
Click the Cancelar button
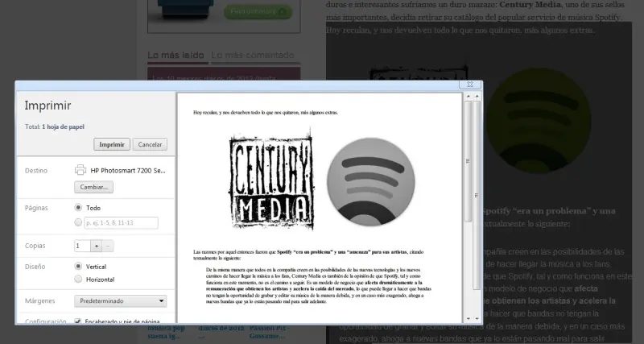click(150, 144)
